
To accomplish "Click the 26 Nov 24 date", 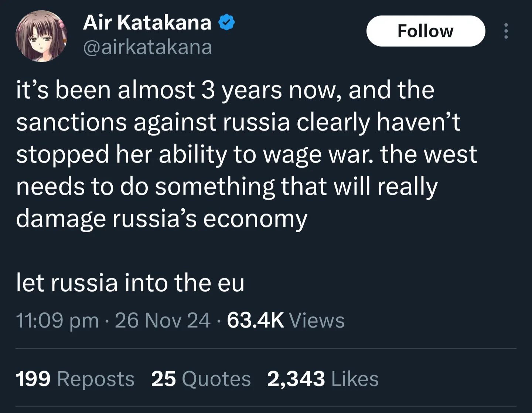I will (x=163, y=320).
